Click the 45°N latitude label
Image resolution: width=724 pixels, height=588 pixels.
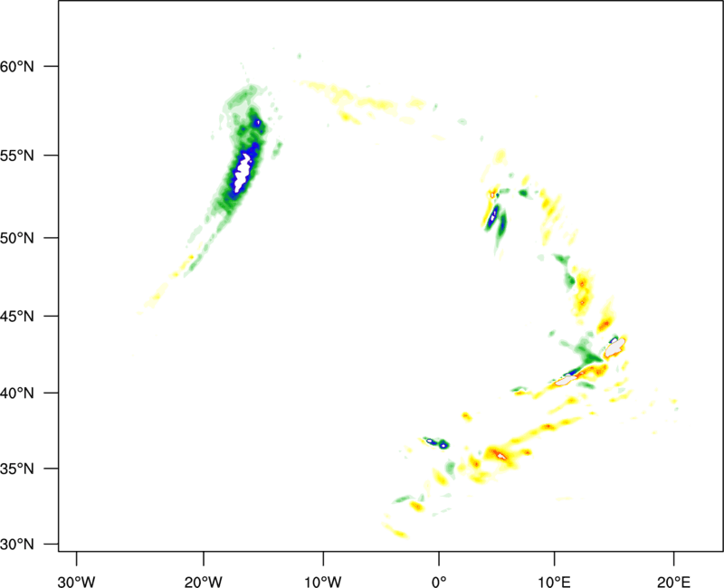pyautogui.click(x=17, y=316)
